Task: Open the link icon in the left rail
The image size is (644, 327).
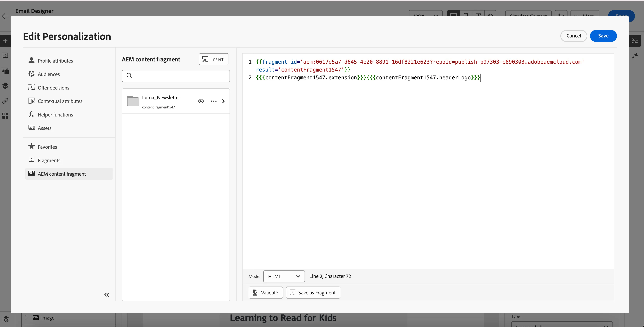Action: pyautogui.click(x=5, y=101)
